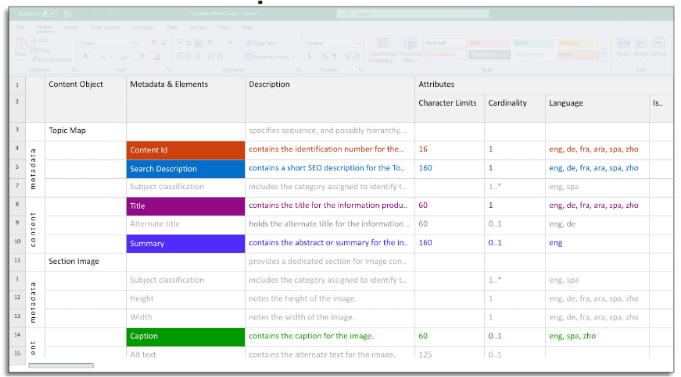The width and height of the screenshot is (681, 377).
Task: Toggle Bottom Align (highlighted) button
Action: 198,43
